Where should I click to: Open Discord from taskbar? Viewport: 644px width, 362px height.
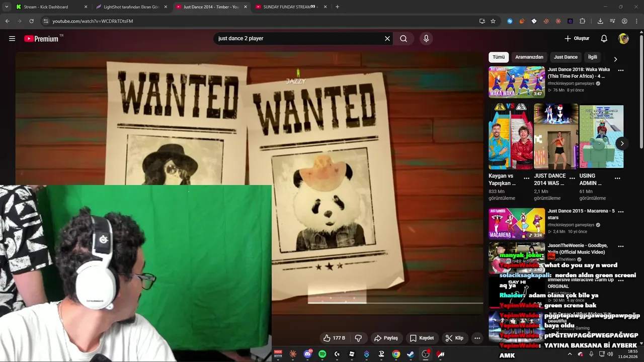pyautogui.click(x=307, y=354)
